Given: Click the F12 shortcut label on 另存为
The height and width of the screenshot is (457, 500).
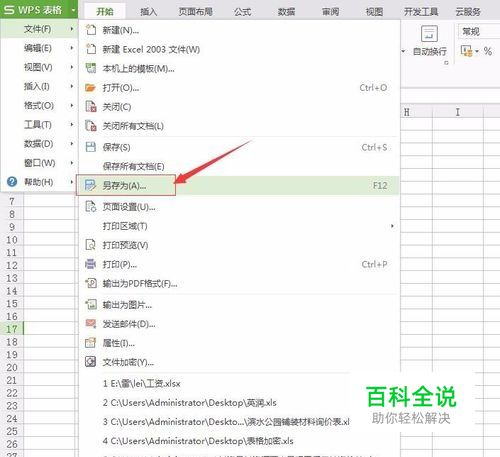Looking at the screenshot, I should [380, 185].
